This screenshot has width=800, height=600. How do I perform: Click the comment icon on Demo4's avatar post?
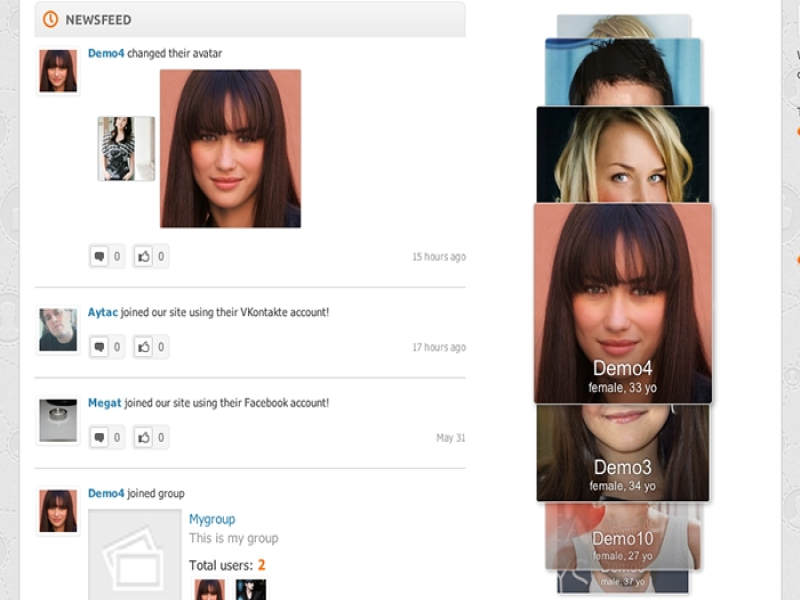pyautogui.click(x=99, y=257)
